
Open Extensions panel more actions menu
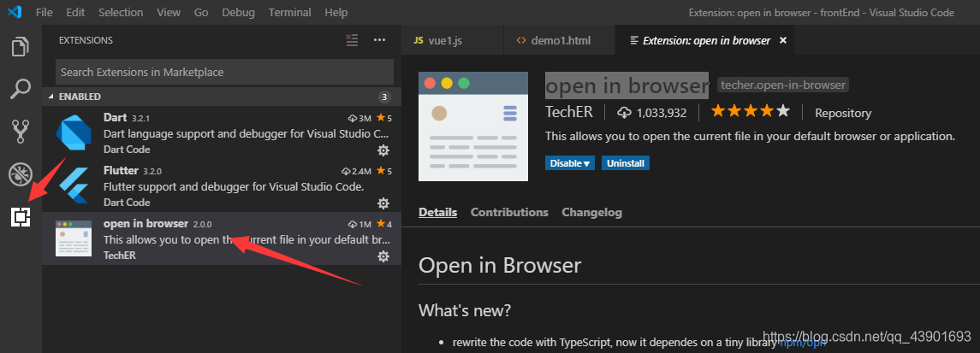(379, 40)
